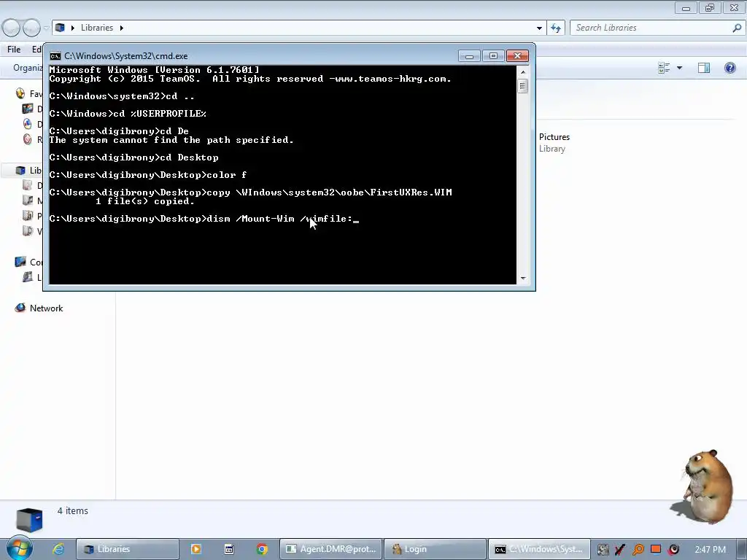
Task: Select Libraries node in navigation pane
Action: coord(28,171)
